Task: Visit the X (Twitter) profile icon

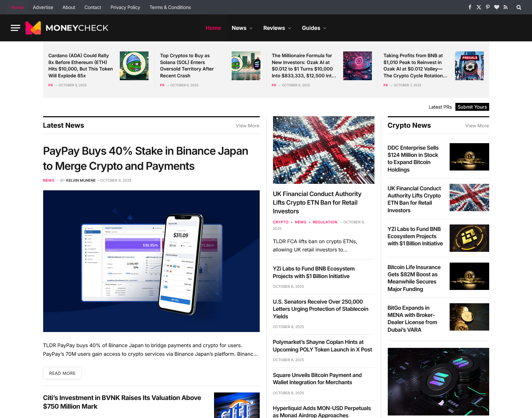Action: 479,7
